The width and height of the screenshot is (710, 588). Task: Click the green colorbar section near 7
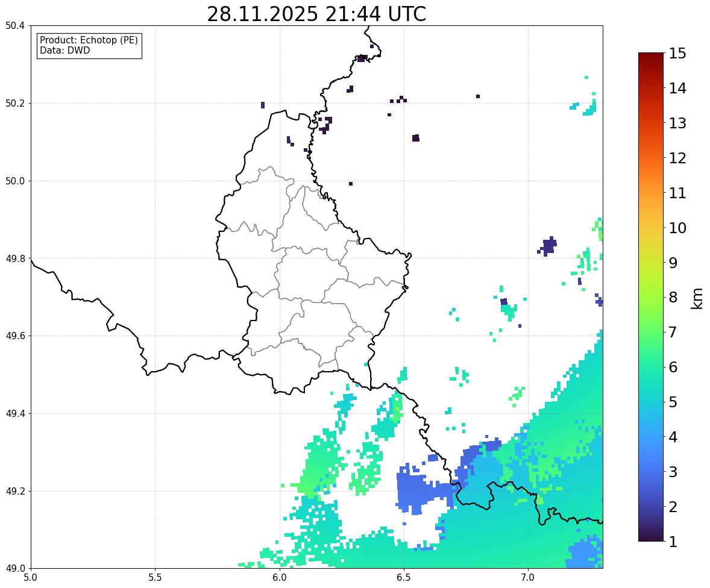(x=651, y=332)
